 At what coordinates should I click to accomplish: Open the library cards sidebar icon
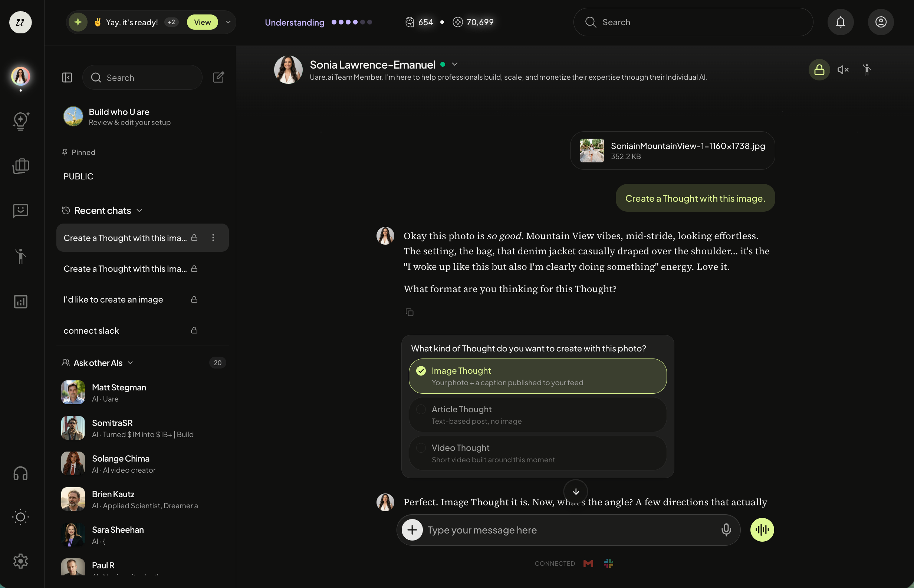coord(21,166)
